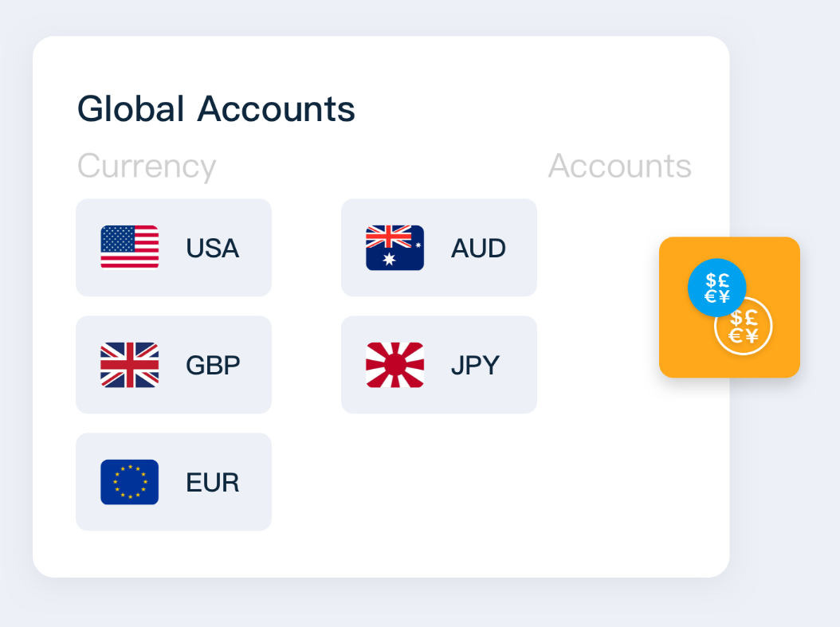Select the AUD label text
Screen dimensions: 840x627
click(478, 249)
